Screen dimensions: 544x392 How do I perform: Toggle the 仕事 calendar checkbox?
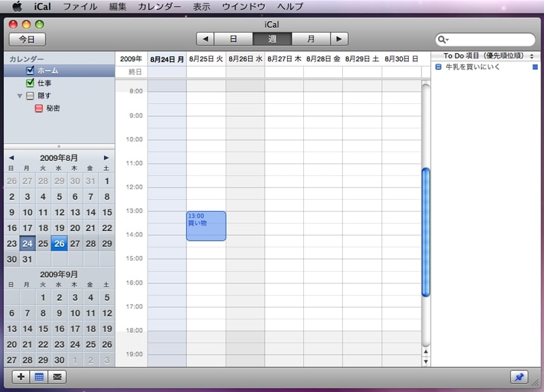(x=30, y=83)
